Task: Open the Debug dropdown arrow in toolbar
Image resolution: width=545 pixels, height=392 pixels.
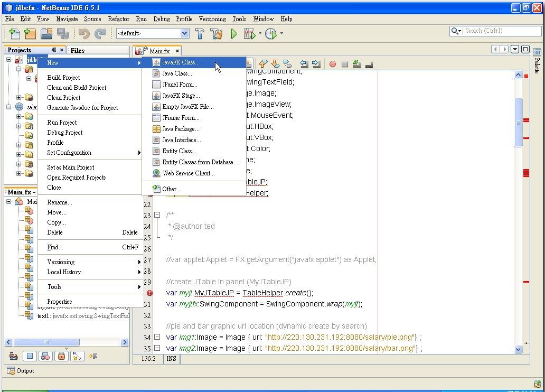Action: [260, 33]
